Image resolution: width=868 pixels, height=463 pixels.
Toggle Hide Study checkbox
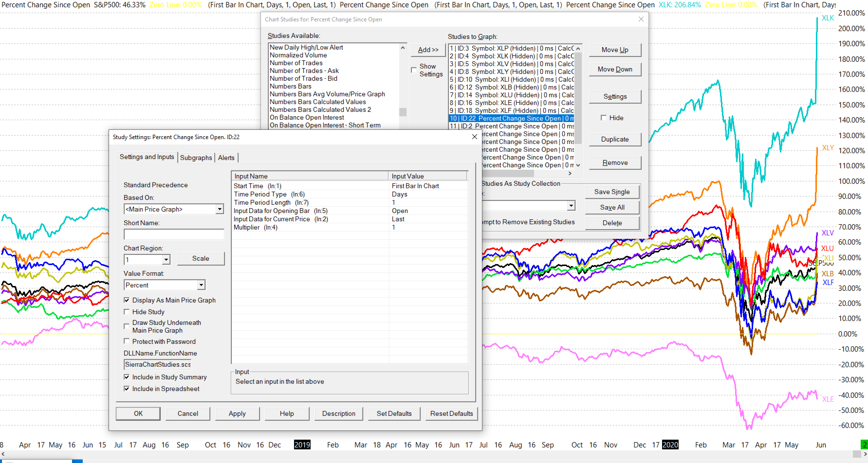[x=127, y=312]
